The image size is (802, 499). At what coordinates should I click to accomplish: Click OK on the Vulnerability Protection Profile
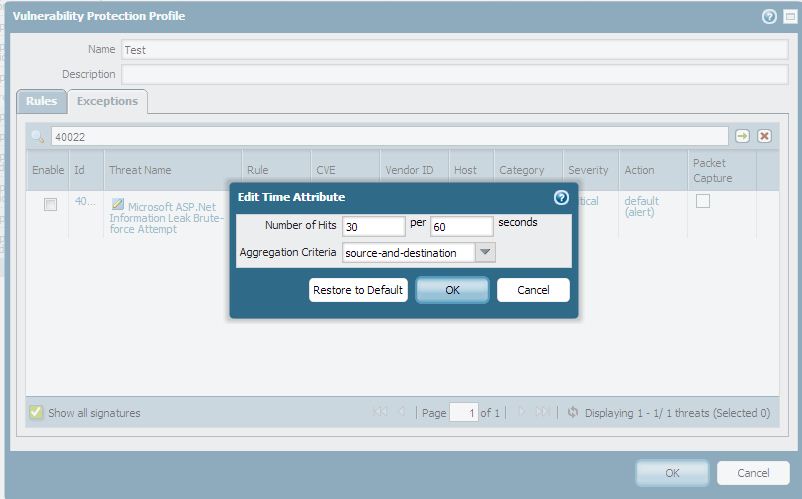(x=672, y=473)
